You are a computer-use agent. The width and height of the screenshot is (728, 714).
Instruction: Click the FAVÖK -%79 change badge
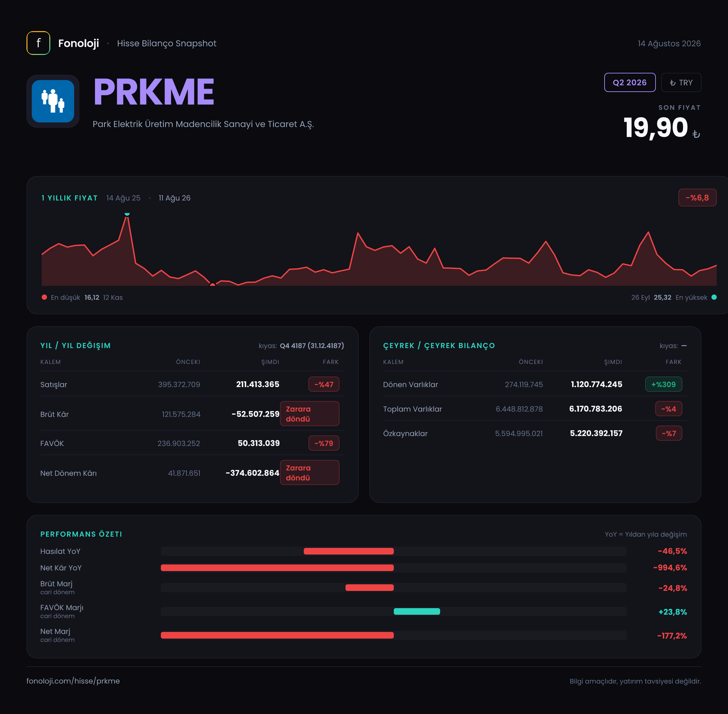(324, 443)
